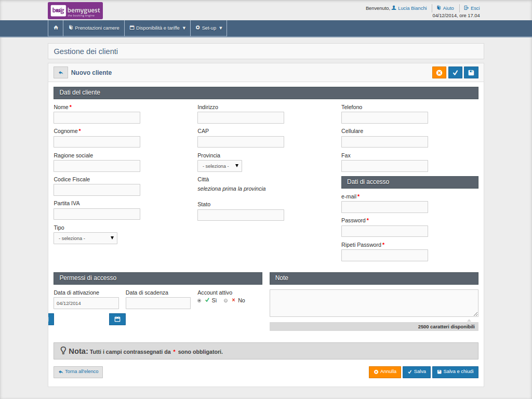
Task: Focus the Indirizzo input field
Action: (241, 118)
